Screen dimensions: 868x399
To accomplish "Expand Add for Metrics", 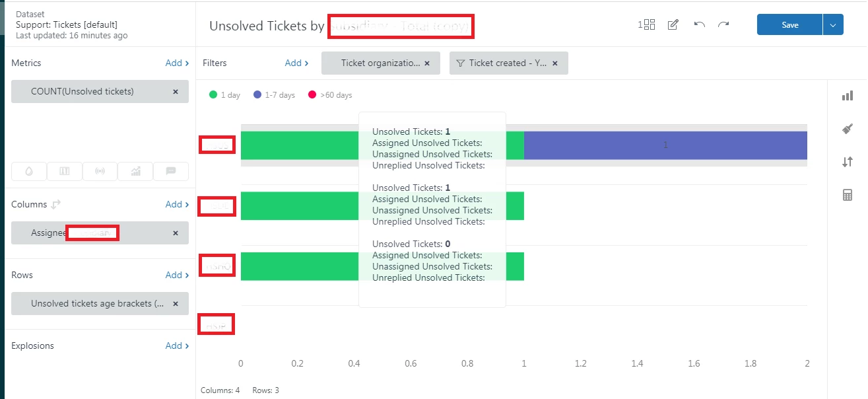I will coord(177,63).
